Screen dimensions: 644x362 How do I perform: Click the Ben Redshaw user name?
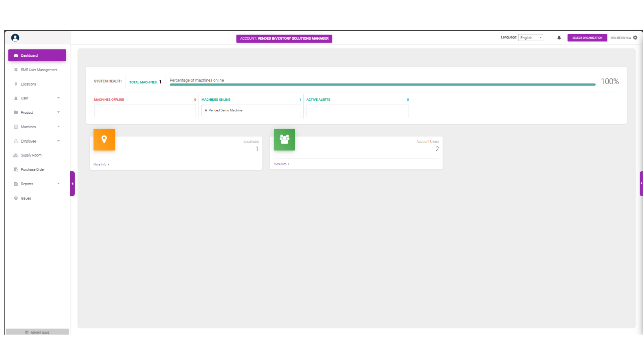[621, 38]
